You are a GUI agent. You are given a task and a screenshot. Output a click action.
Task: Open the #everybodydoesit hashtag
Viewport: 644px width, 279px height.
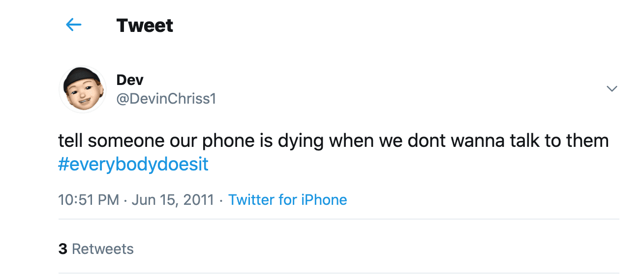click(133, 164)
